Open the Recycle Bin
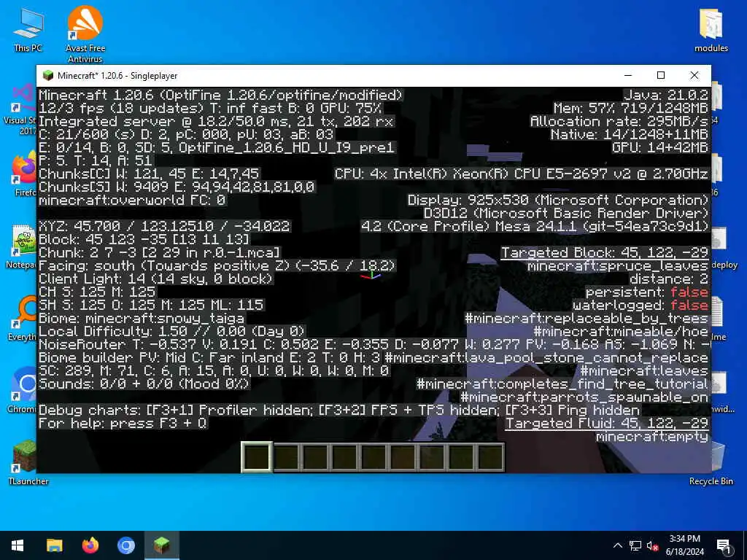This screenshot has height=560, width=747. point(711,462)
